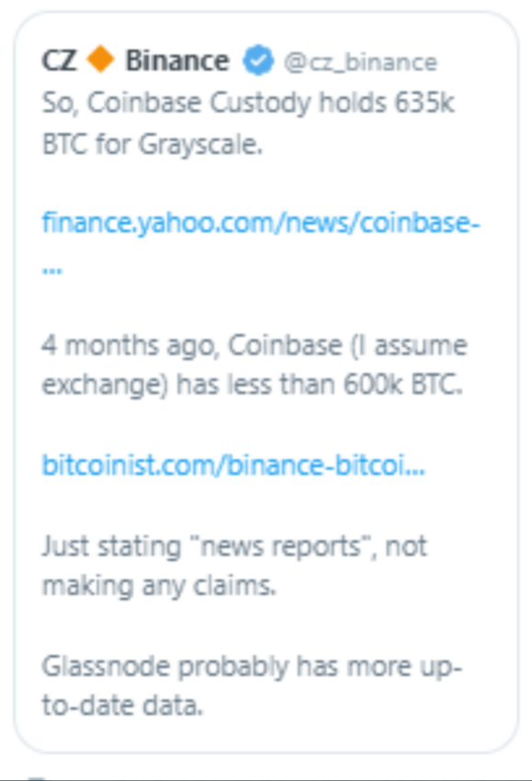Open the CZ display name profile

click(60, 61)
